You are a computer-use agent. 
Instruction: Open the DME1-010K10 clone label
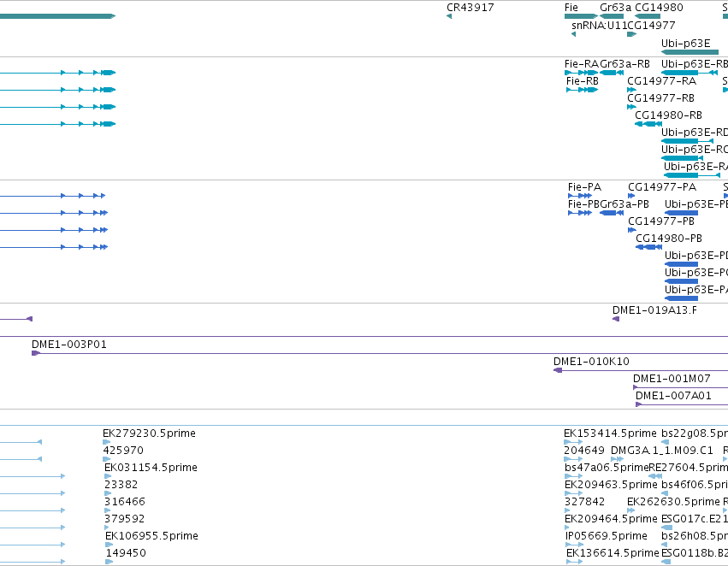pos(591,362)
